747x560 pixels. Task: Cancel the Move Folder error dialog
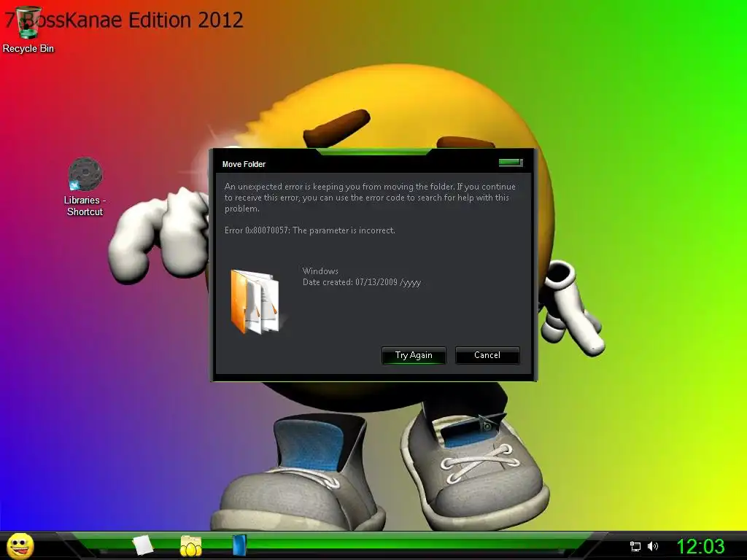[487, 355]
